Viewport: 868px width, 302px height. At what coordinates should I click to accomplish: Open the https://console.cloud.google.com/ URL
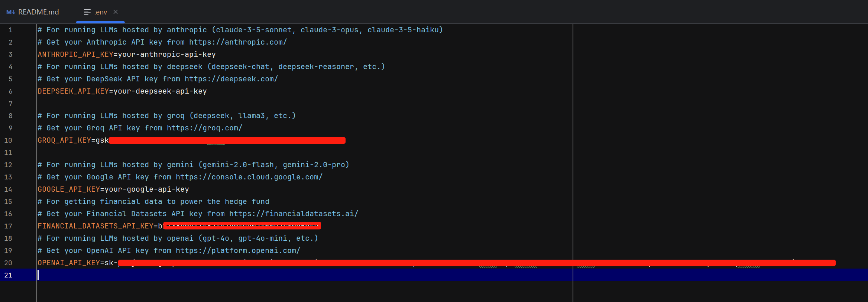point(249,177)
